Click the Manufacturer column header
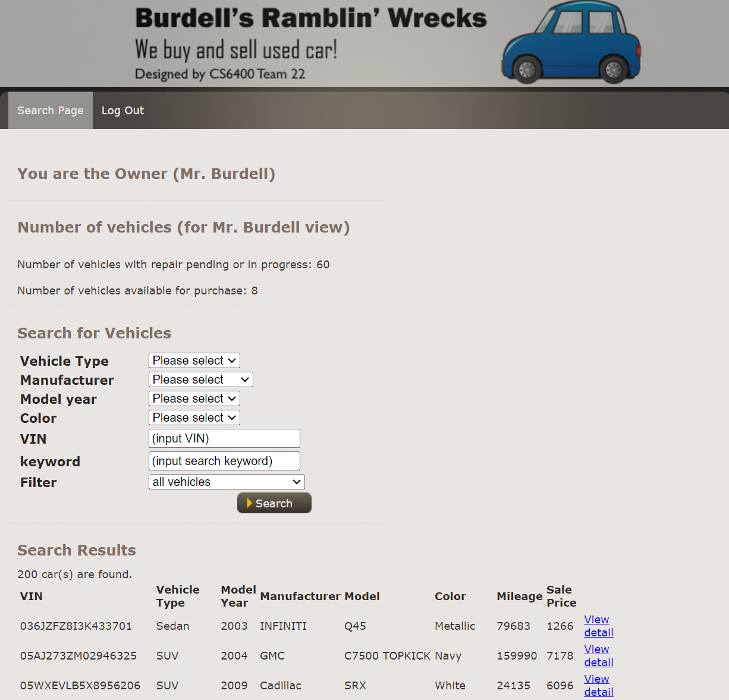This screenshot has height=700, width=729. point(300,597)
